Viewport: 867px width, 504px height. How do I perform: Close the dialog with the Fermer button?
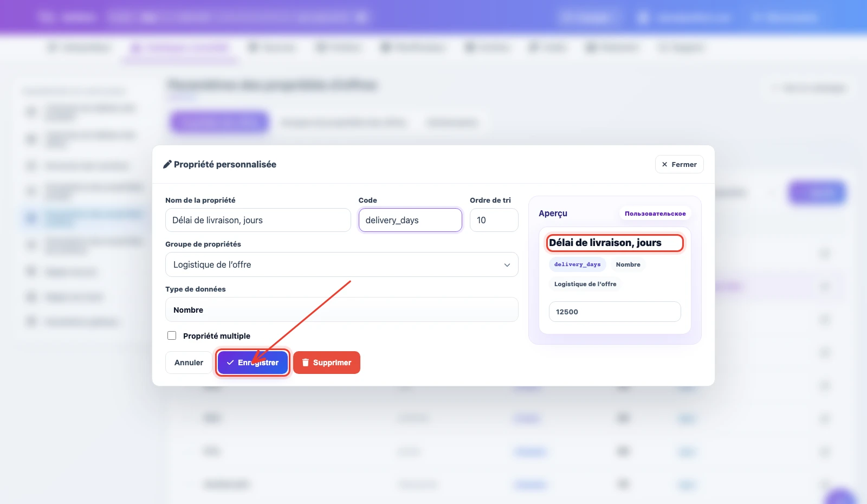click(x=679, y=164)
